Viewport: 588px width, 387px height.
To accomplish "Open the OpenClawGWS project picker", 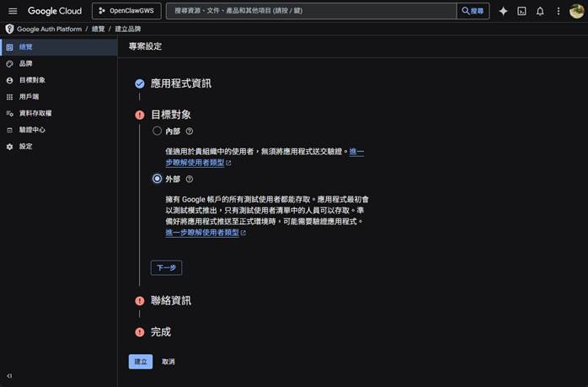I will tap(125, 11).
